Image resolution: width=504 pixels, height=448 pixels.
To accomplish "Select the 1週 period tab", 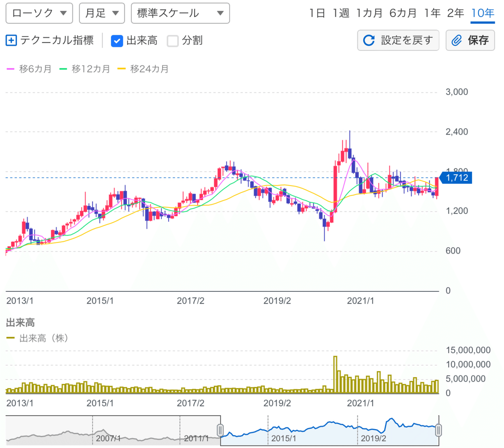I will coord(341,13).
